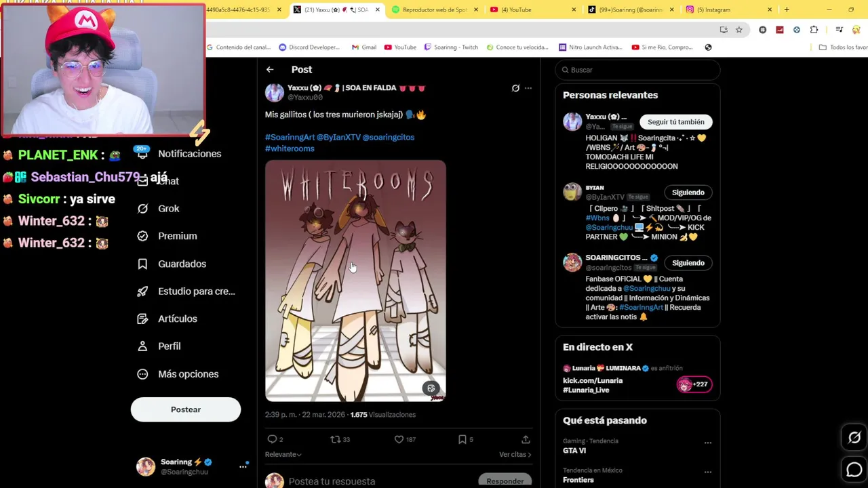Open Yaxxu's avatar on the post
Image resolution: width=868 pixels, height=488 pixels.
(274, 93)
